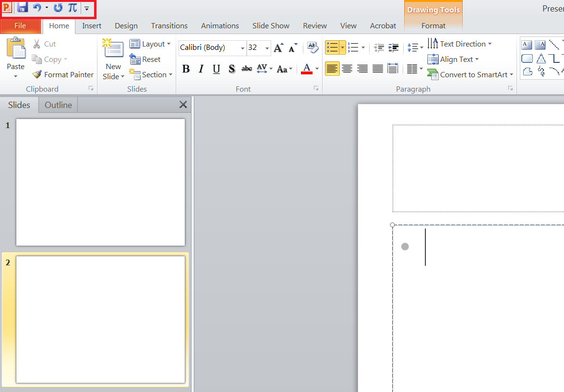Open the Layout dropdown
This screenshot has height=392, width=564.
tap(150, 44)
